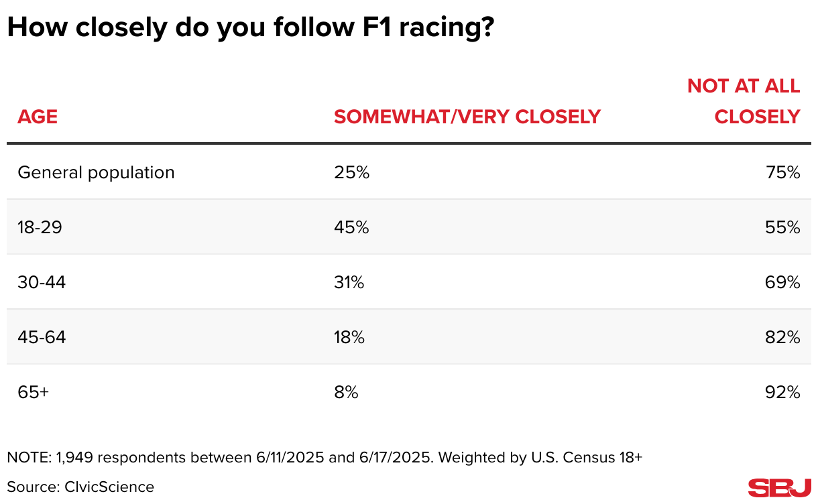Click the 92% value for ages 65+
The height and width of the screenshot is (504, 818).
tap(784, 392)
